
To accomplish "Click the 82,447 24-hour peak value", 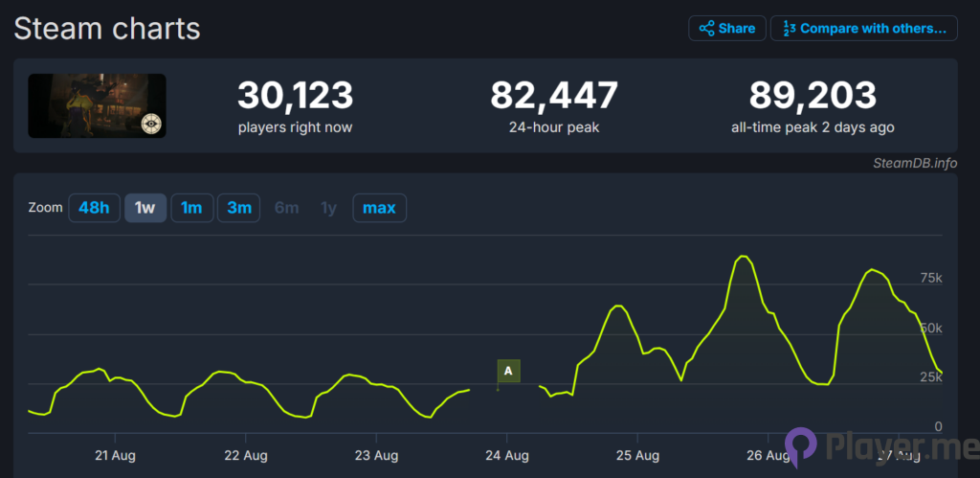I will tap(554, 96).
